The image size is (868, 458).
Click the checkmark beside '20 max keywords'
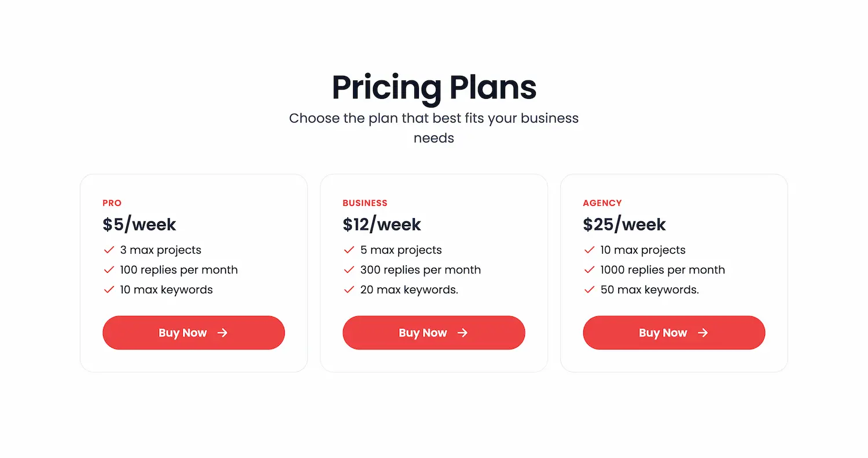[x=349, y=290]
